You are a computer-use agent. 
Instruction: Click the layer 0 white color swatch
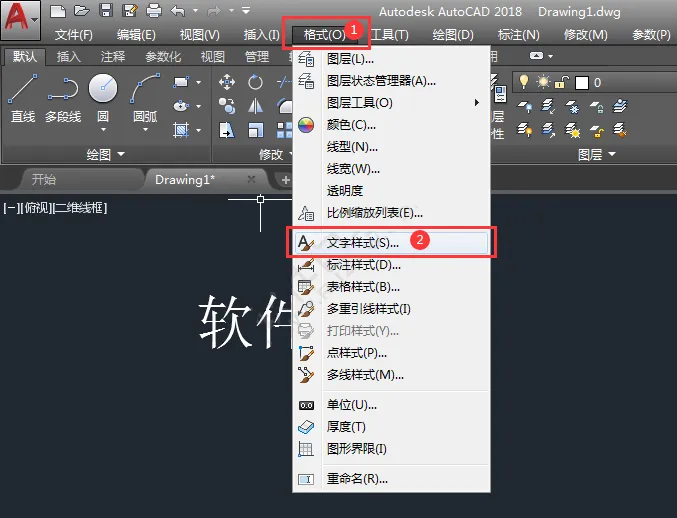582,82
